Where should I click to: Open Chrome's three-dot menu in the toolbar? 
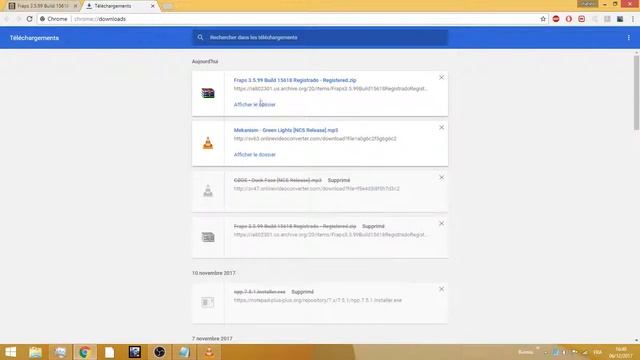tap(633, 19)
